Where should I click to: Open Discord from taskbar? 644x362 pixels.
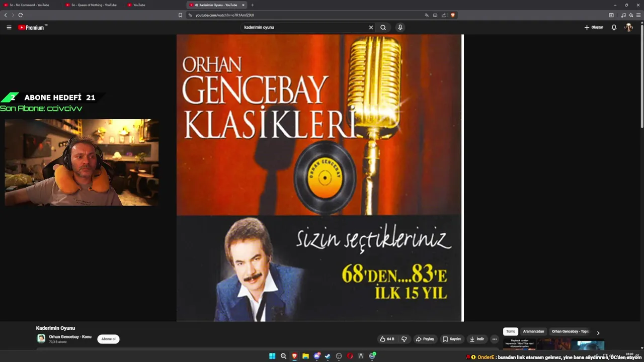tap(316, 356)
